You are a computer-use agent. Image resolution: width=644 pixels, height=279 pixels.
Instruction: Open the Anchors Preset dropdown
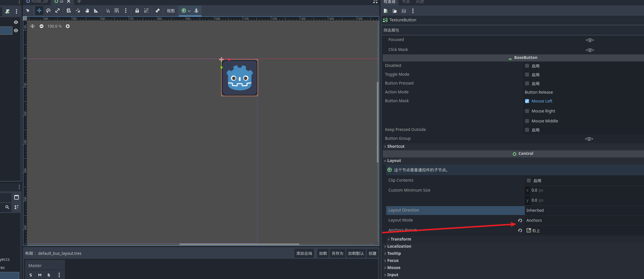pyautogui.click(x=584, y=231)
